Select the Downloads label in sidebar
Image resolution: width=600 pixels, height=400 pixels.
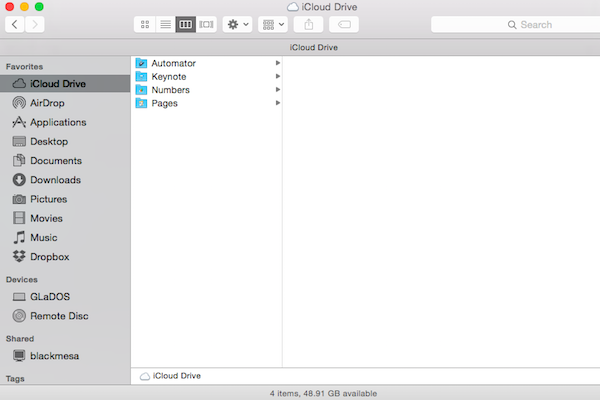[x=55, y=180]
